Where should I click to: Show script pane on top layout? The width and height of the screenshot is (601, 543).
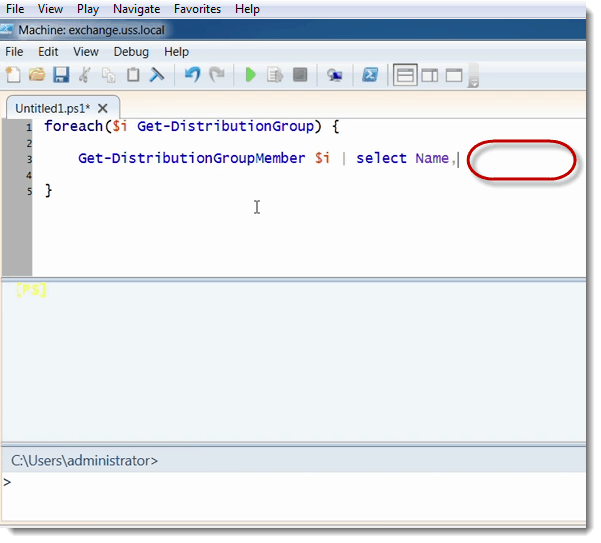(x=405, y=75)
